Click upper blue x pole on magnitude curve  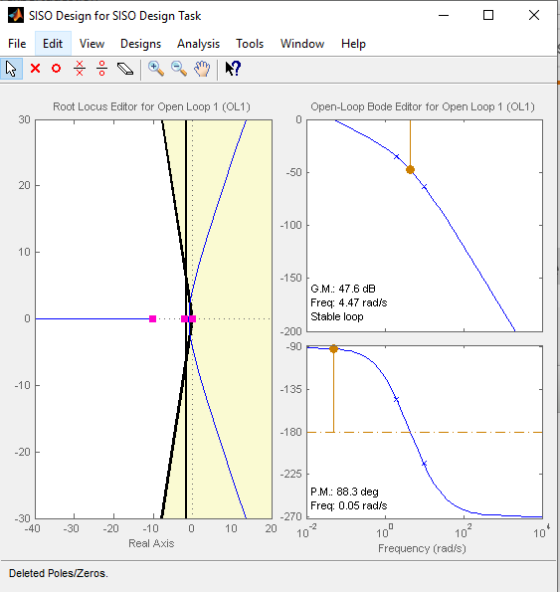[396, 156]
